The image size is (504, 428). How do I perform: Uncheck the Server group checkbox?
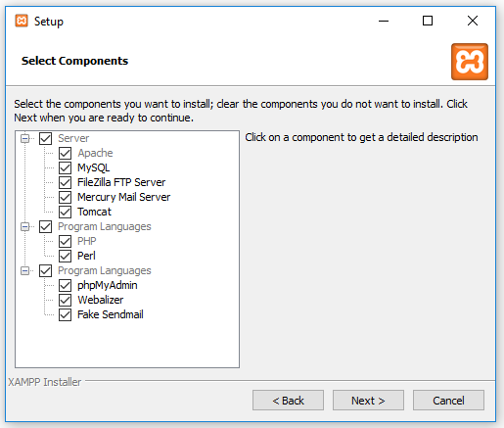pos(45,138)
